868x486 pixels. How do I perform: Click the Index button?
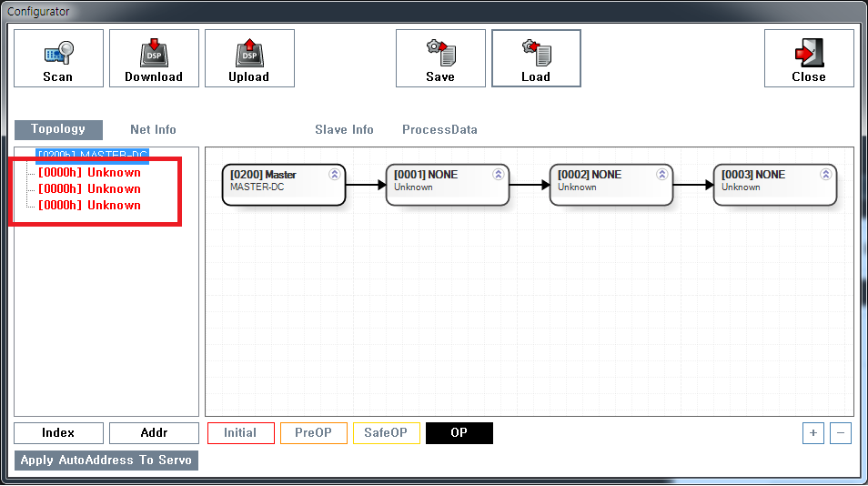click(x=58, y=433)
